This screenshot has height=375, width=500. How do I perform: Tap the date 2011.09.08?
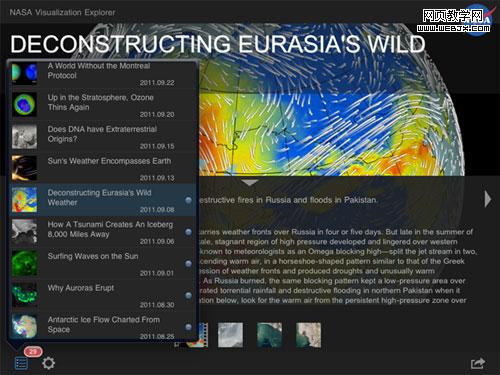(x=157, y=209)
